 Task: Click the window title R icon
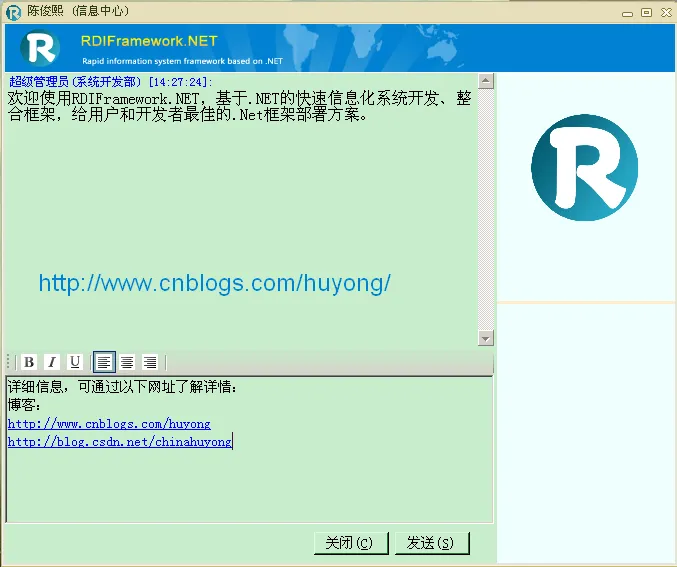point(13,12)
